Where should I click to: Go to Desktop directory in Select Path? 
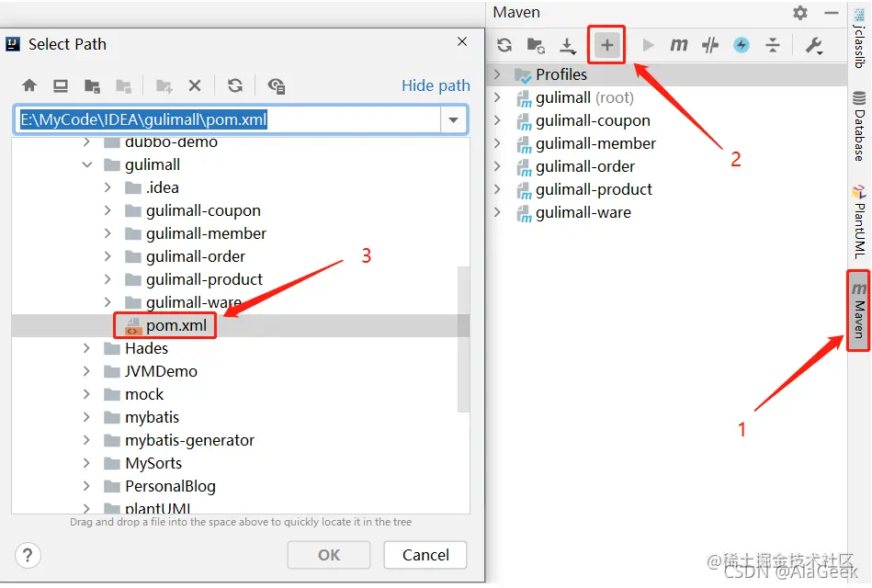pos(61,85)
